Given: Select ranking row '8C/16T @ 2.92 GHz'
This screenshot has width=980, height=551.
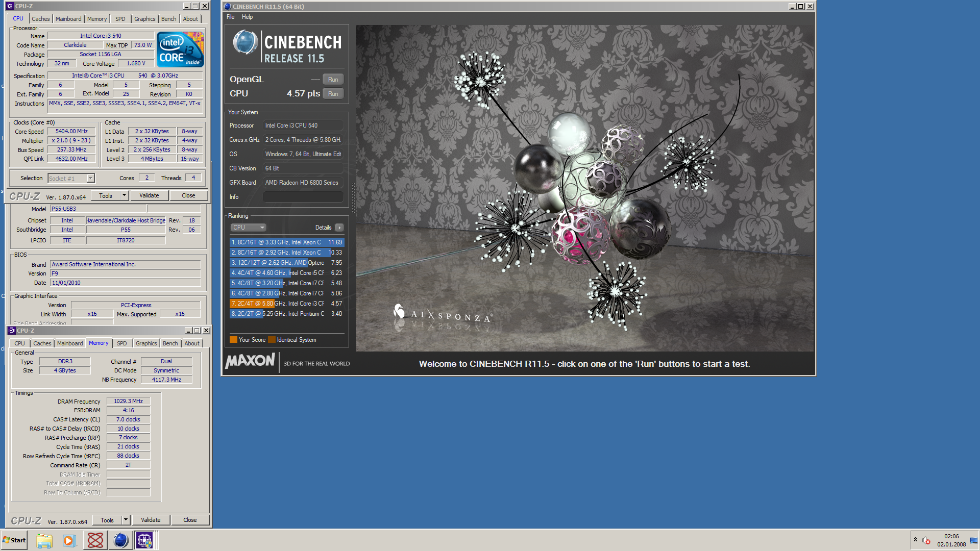Looking at the screenshot, I should tap(287, 253).
